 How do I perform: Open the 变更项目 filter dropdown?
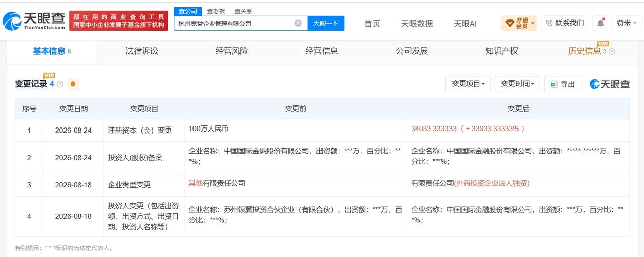[468, 84]
